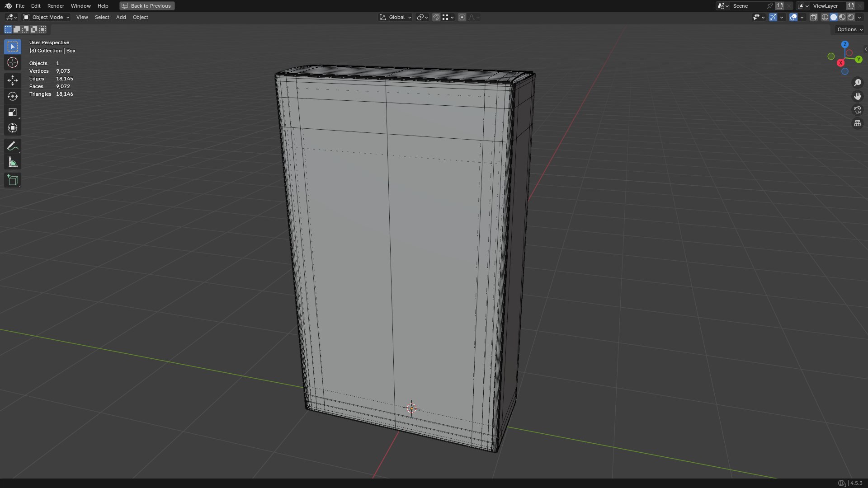The image size is (868, 488).
Task: Open viewport Gizmos dropdown arrow
Action: (x=782, y=17)
